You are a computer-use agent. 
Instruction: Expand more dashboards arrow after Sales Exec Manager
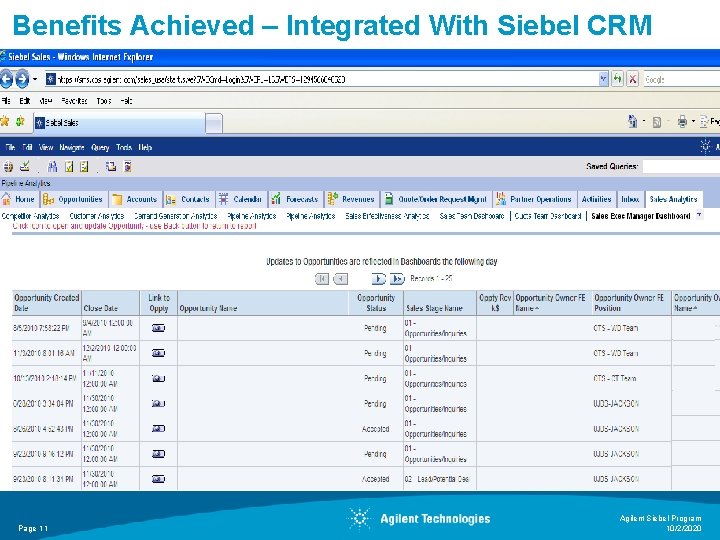(x=699, y=215)
